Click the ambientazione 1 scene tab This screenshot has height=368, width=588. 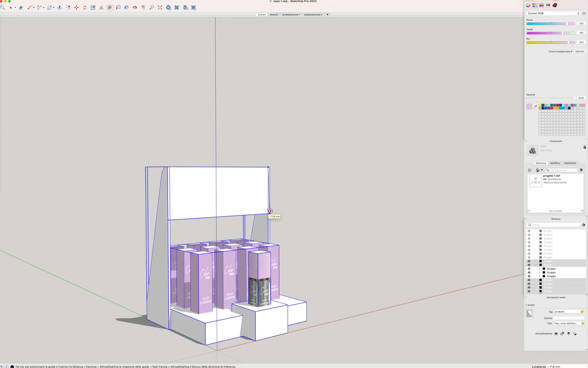[x=291, y=15]
